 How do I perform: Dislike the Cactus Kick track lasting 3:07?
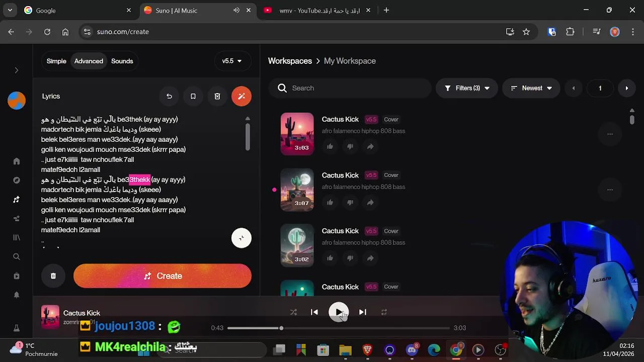(x=350, y=202)
